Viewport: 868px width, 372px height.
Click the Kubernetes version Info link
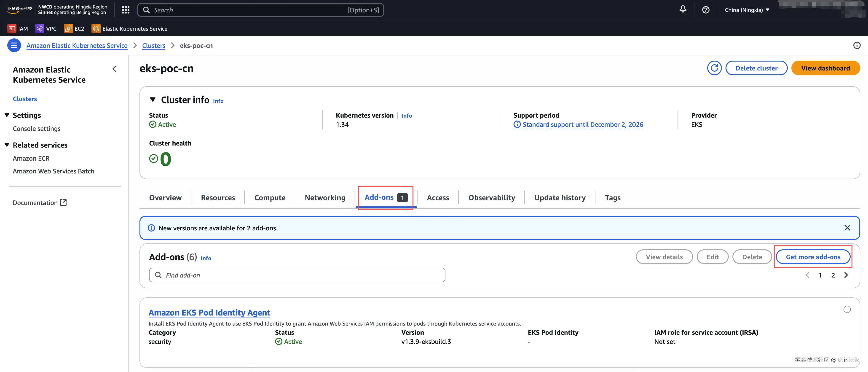(x=406, y=116)
